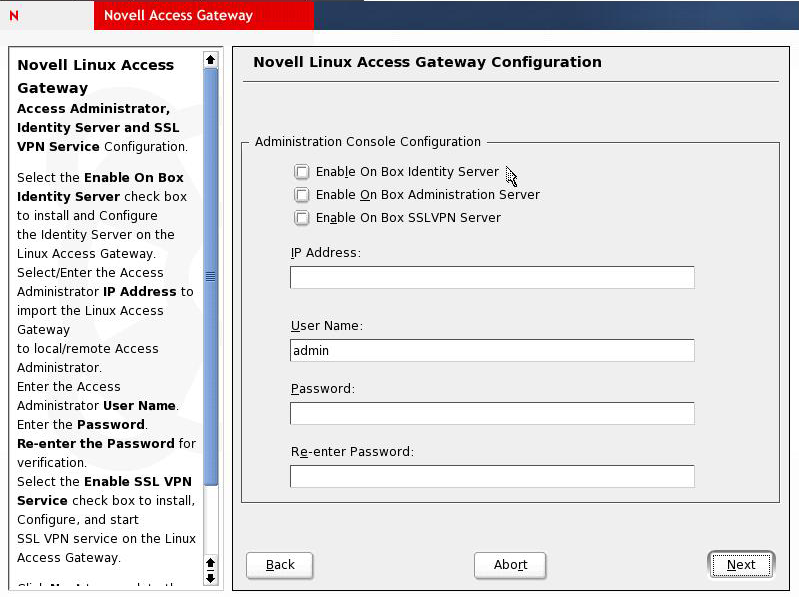The image size is (799, 597).
Task: Abort the gateway configuration
Action: pyautogui.click(x=510, y=565)
